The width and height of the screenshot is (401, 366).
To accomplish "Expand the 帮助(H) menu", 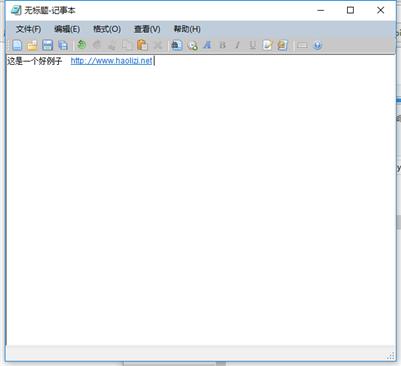I will 187,29.
